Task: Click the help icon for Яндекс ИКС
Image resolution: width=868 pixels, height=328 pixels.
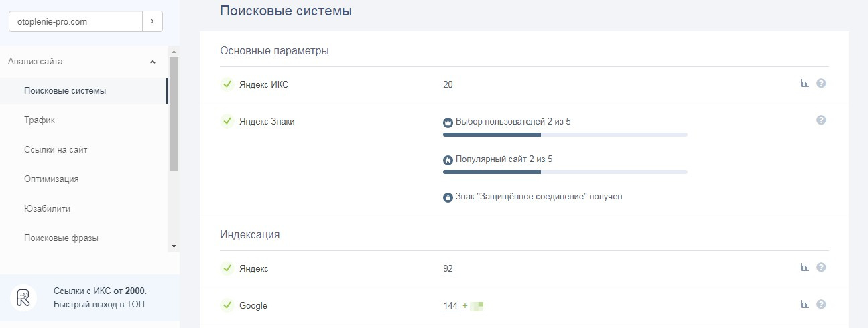Action: pyautogui.click(x=821, y=84)
